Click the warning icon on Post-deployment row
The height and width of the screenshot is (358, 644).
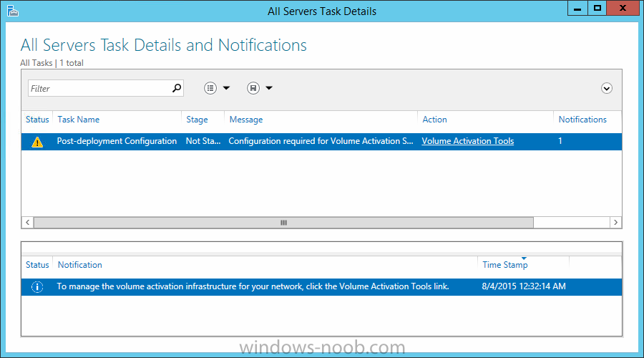(x=37, y=142)
